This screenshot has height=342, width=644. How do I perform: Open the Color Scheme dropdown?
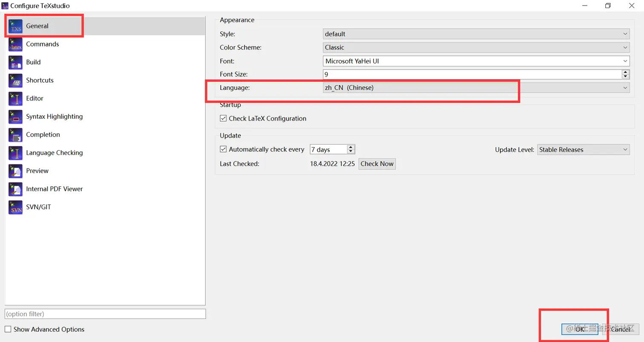coord(476,47)
